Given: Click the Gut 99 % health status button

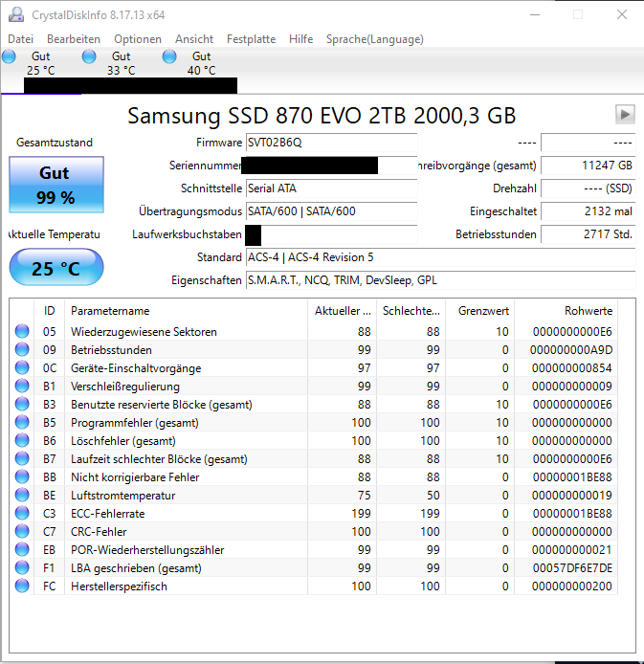Looking at the screenshot, I should [x=56, y=185].
